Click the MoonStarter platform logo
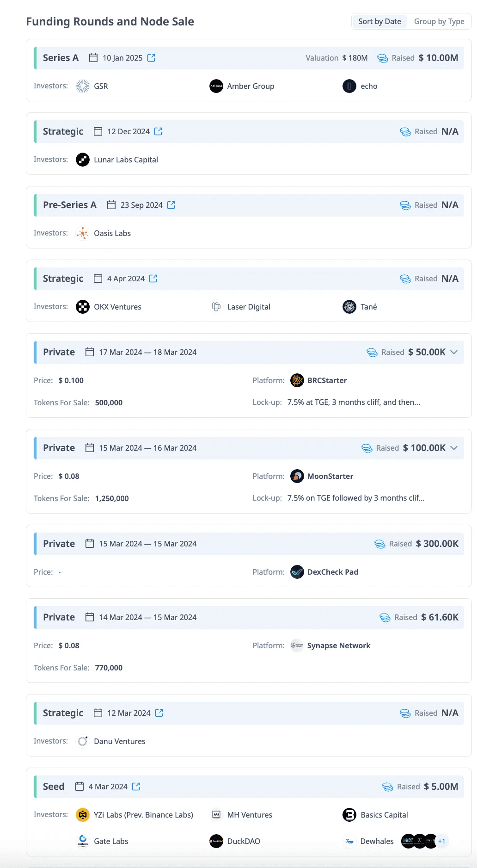Screen dimensions: 477x868 point(297,476)
